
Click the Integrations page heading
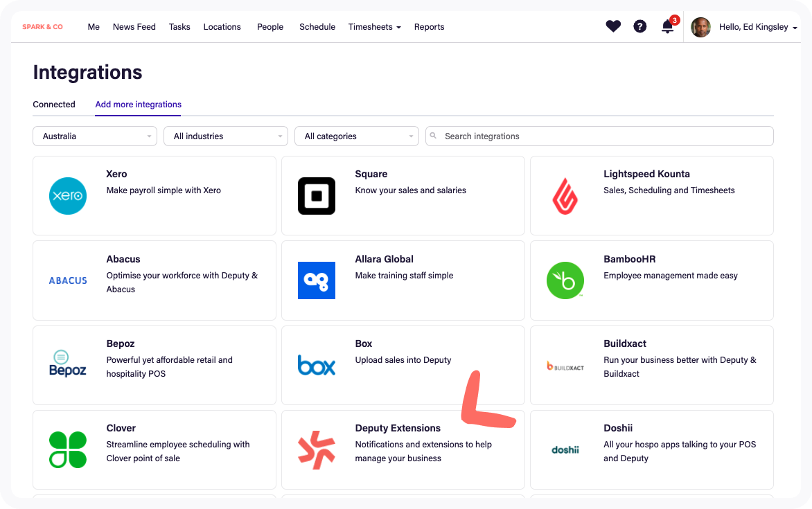[87, 72]
